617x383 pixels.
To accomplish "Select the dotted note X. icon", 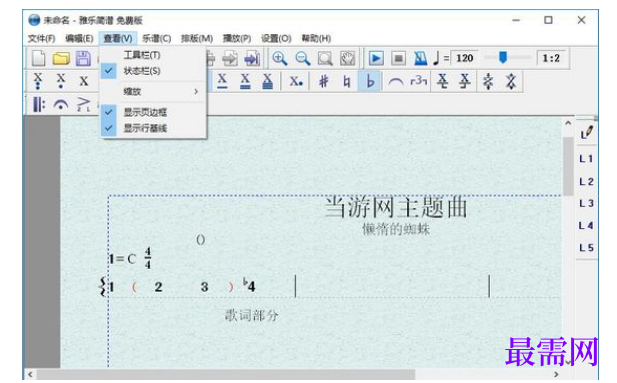I will pyautogui.click(x=296, y=81).
